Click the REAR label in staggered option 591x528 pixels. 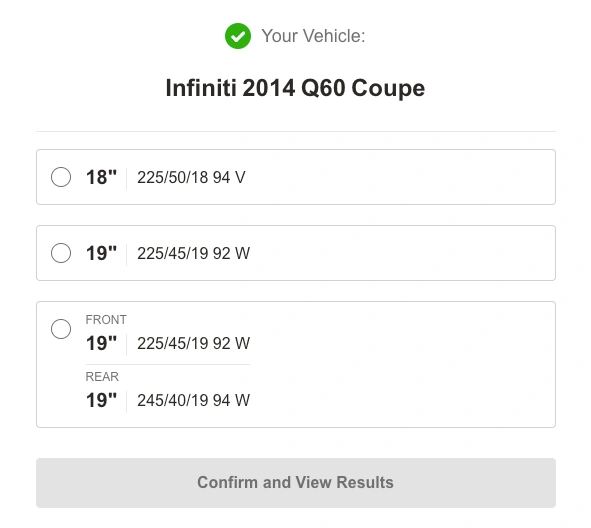pyautogui.click(x=102, y=376)
